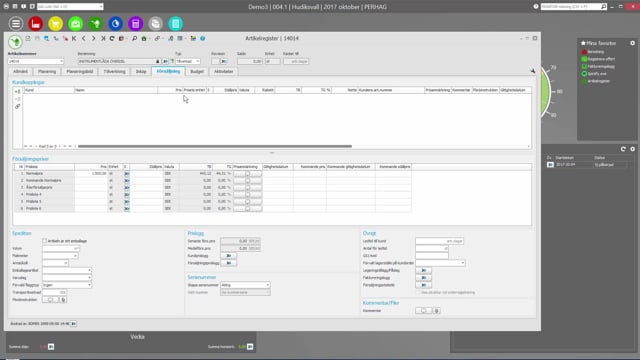Open the green module icon beside the yellow cart
The image size is (640, 360).
tap(76, 24)
